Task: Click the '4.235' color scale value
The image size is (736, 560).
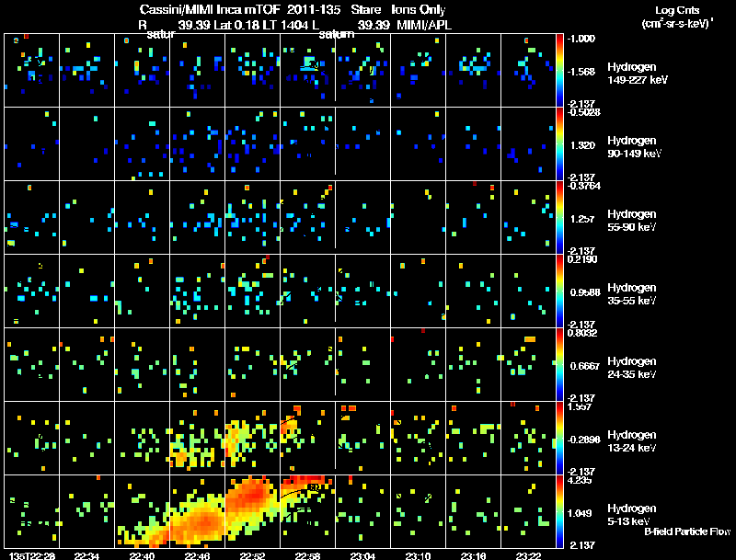Action: (580, 480)
